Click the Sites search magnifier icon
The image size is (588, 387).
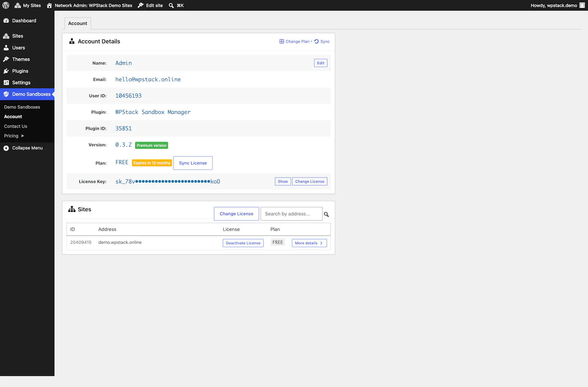(x=326, y=214)
